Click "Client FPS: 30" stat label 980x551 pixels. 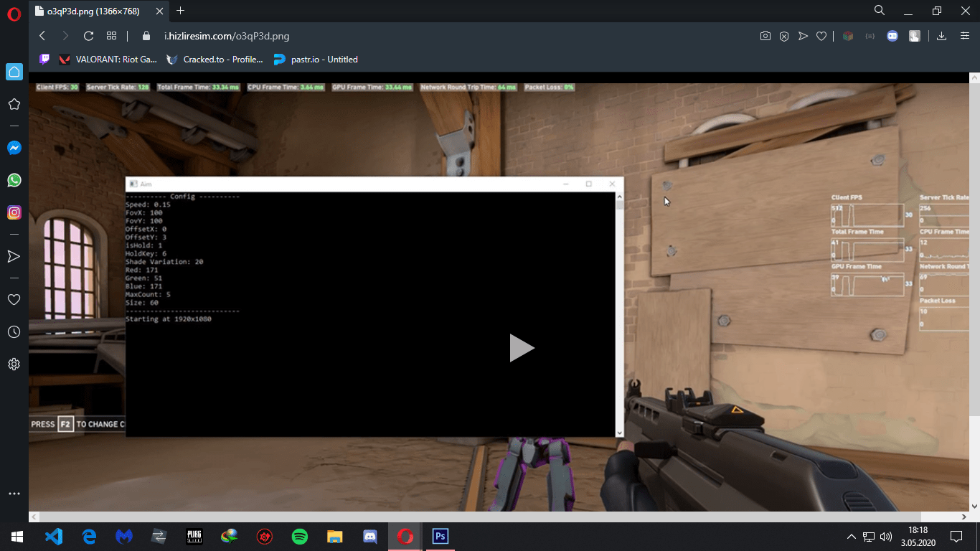click(57, 88)
